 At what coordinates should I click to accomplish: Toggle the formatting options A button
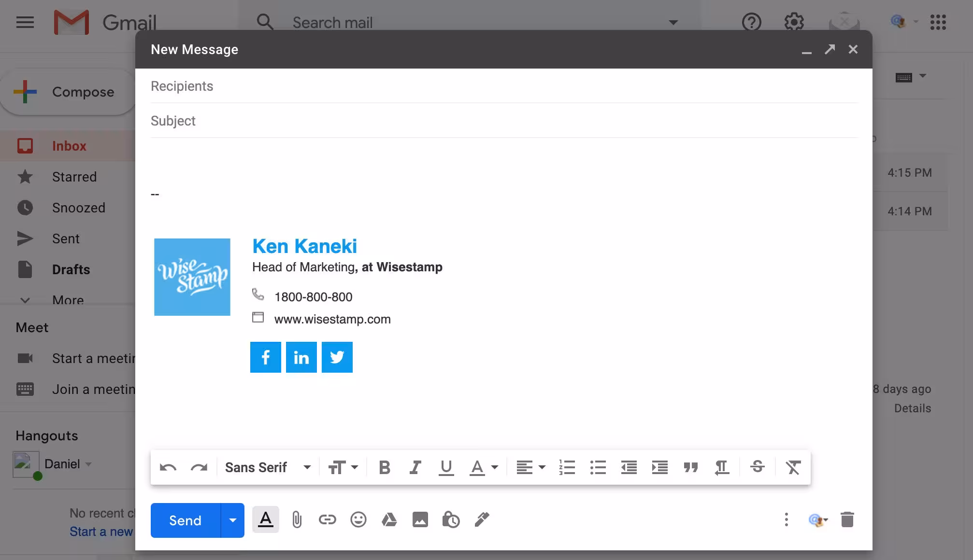click(265, 520)
